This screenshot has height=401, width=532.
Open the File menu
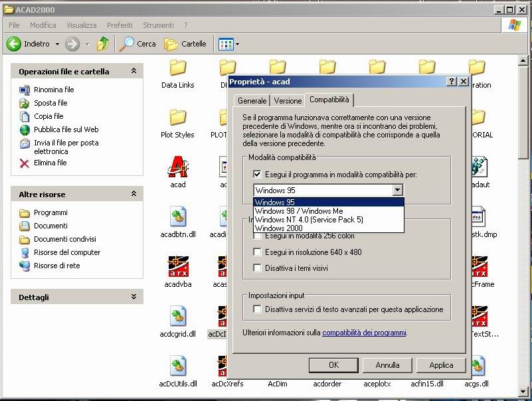coord(14,25)
